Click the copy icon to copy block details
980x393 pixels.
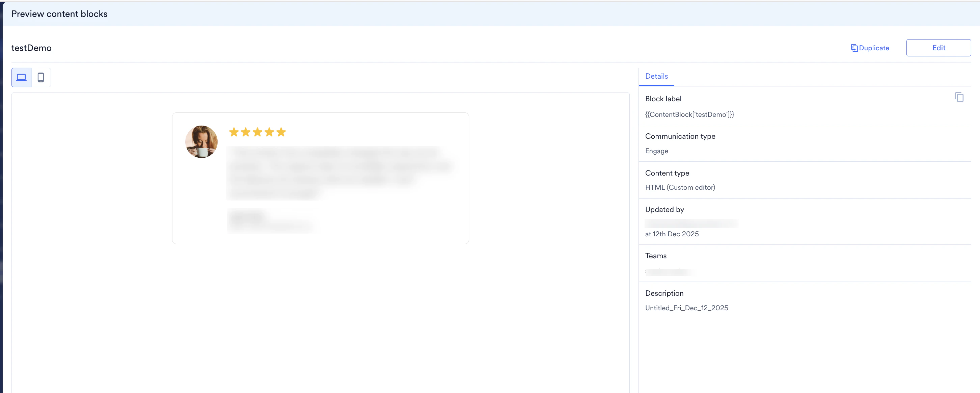point(959,97)
